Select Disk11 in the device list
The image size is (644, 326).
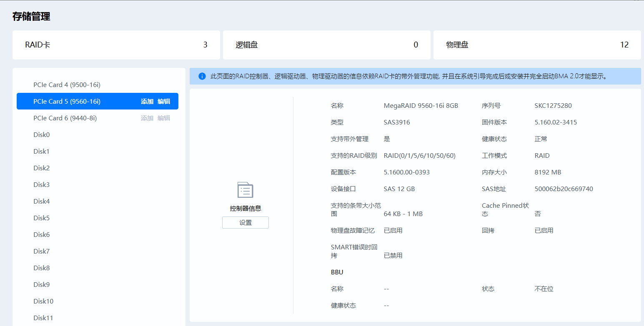pyautogui.click(x=43, y=318)
